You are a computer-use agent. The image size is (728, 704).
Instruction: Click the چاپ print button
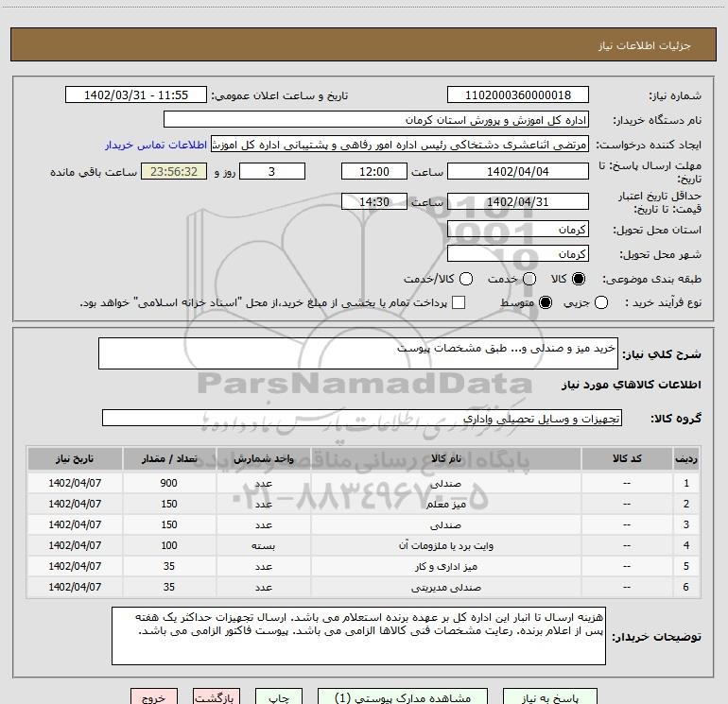point(279,697)
